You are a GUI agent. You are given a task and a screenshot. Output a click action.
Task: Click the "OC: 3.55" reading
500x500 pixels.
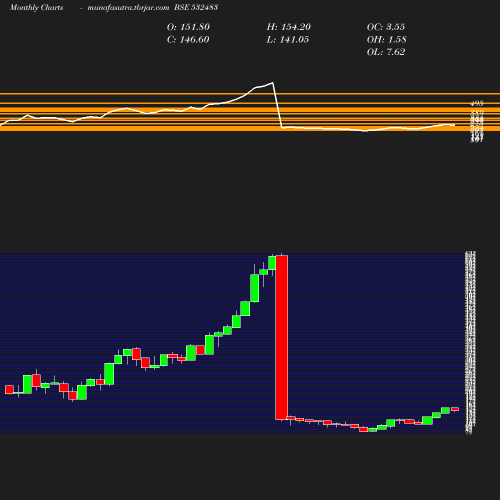pyautogui.click(x=386, y=27)
